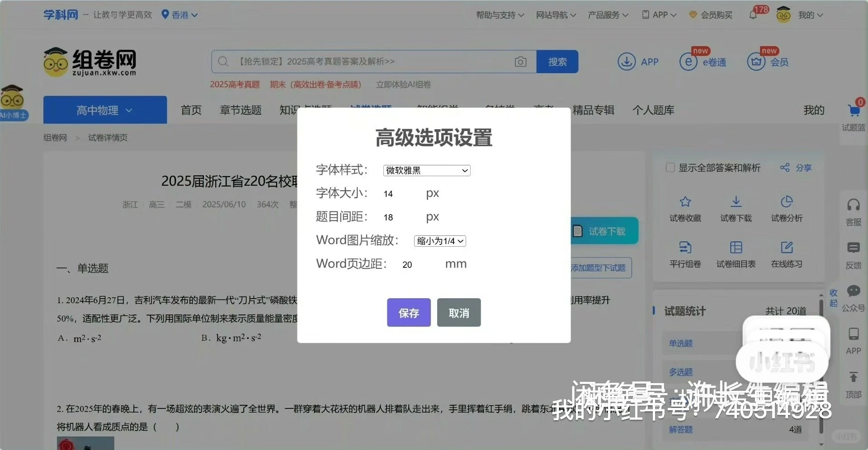Open the 字体样式 font dropdown
The height and width of the screenshot is (450, 868).
click(426, 170)
